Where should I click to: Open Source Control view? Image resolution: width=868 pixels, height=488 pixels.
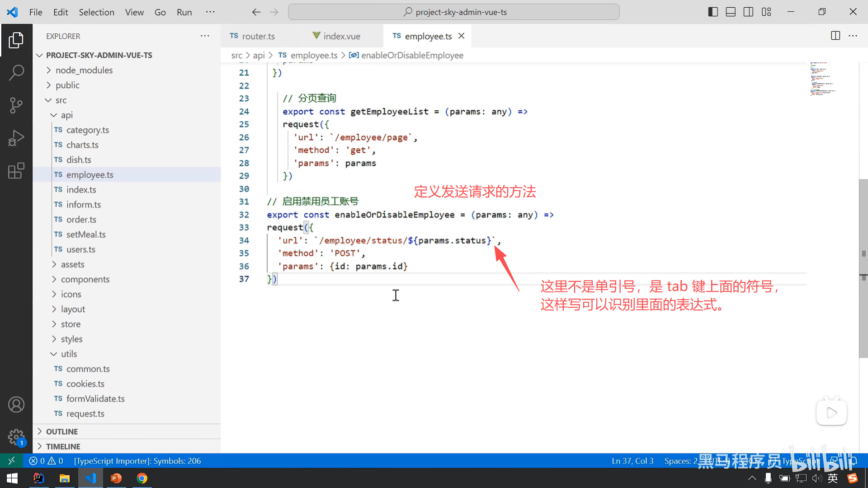16,105
